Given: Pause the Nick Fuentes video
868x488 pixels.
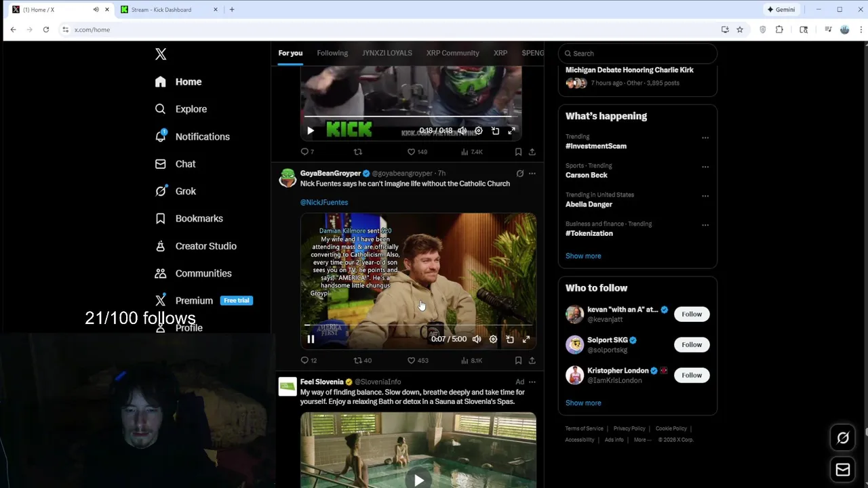Looking at the screenshot, I should [x=311, y=340].
